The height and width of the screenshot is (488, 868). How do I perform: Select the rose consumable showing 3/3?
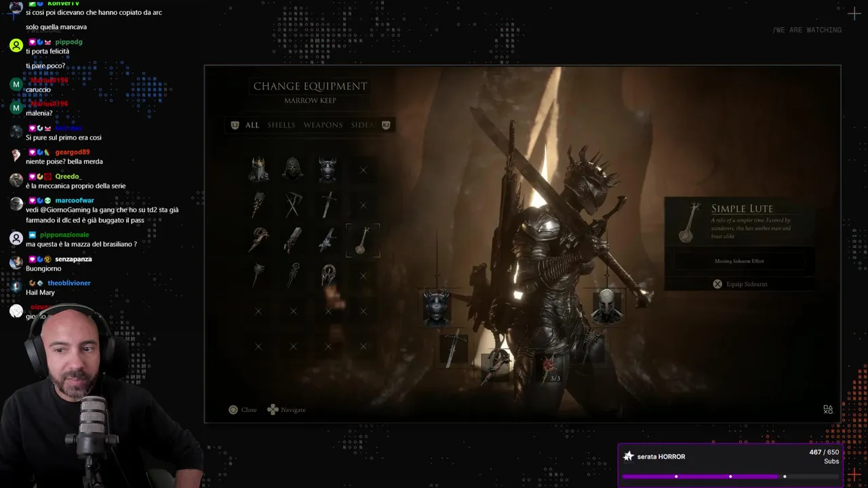[550, 368]
